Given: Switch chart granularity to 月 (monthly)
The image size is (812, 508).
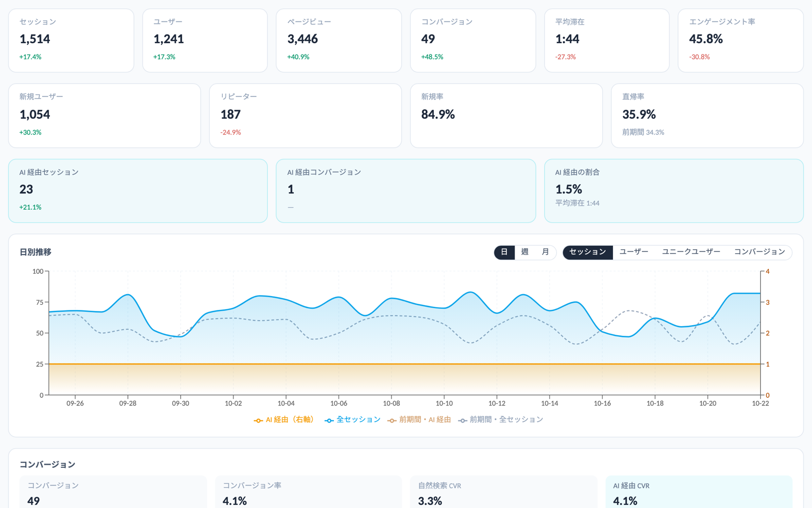Looking at the screenshot, I should pos(546,252).
